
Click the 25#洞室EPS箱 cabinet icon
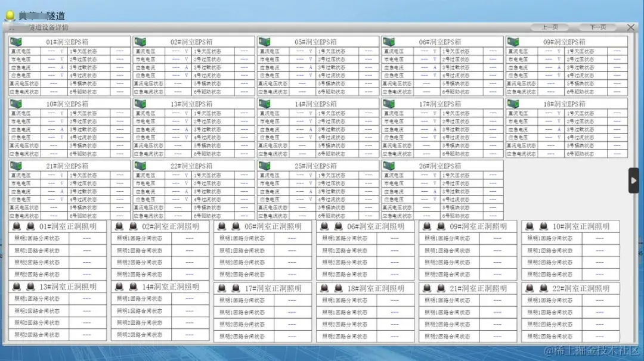click(x=265, y=166)
